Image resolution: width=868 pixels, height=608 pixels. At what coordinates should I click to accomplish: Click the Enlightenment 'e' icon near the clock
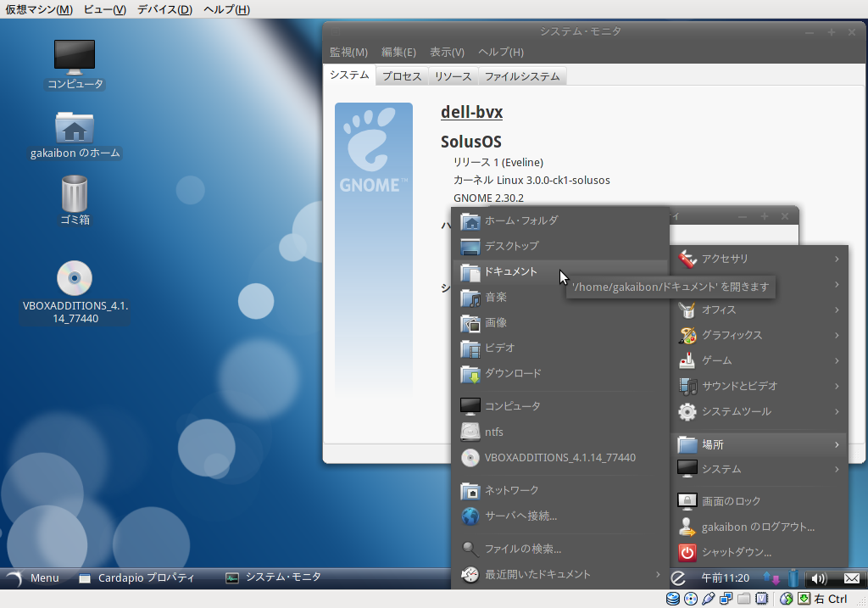click(676, 577)
